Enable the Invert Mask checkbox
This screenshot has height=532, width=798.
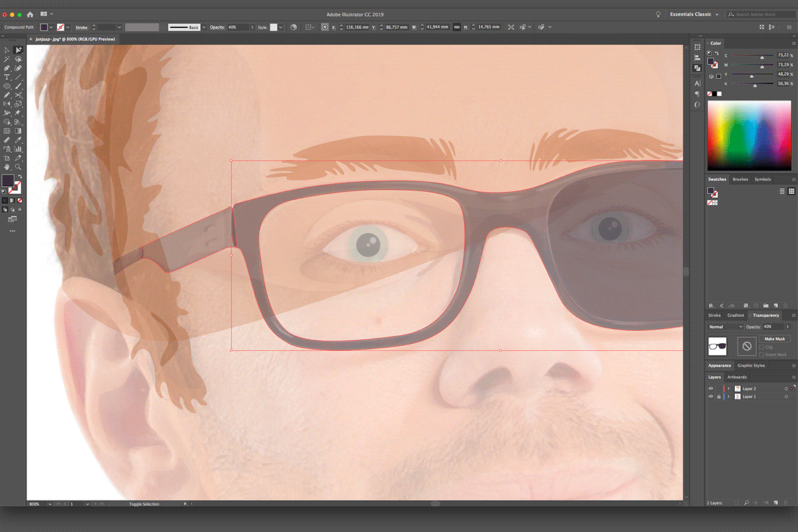[761, 354]
